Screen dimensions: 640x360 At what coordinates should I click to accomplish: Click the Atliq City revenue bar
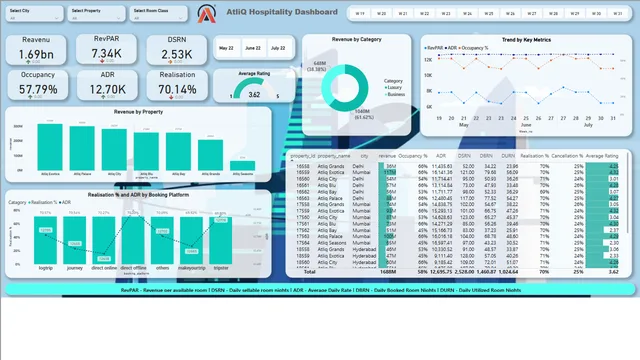click(114, 150)
